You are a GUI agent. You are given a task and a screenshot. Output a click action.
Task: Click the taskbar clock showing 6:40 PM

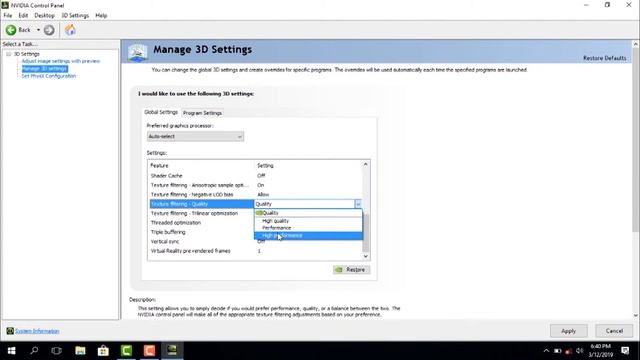point(601,351)
